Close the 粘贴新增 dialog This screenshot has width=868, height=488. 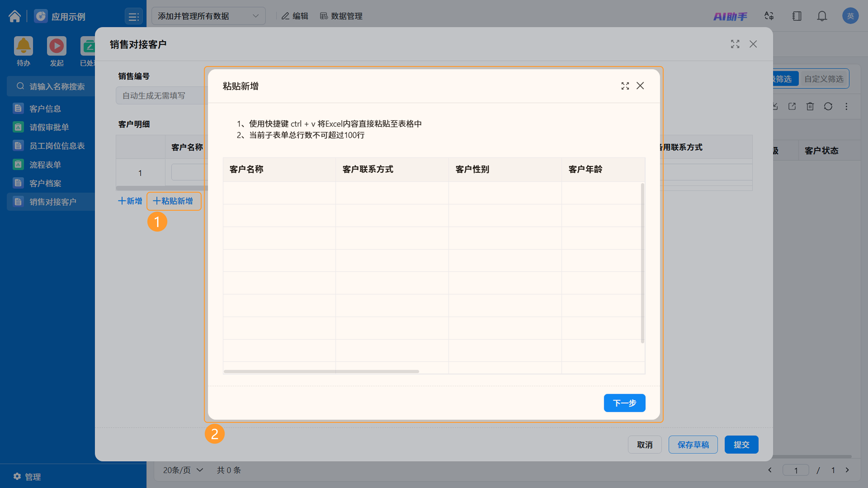pyautogui.click(x=640, y=86)
